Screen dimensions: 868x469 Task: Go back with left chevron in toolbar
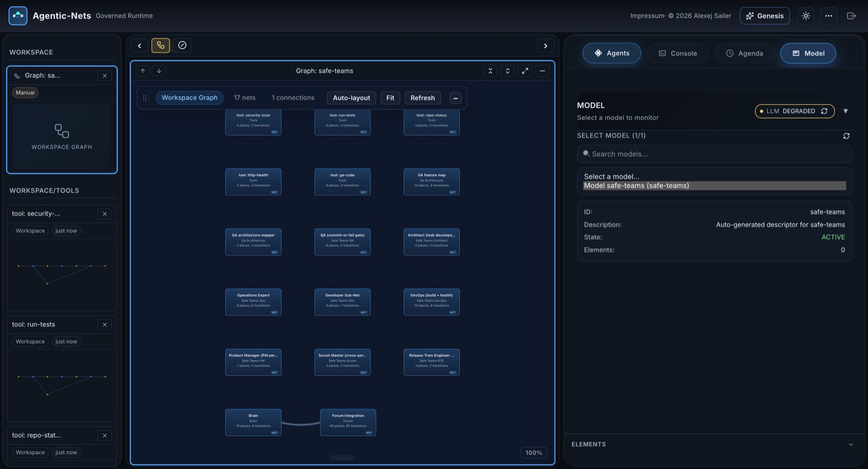coord(139,45)
